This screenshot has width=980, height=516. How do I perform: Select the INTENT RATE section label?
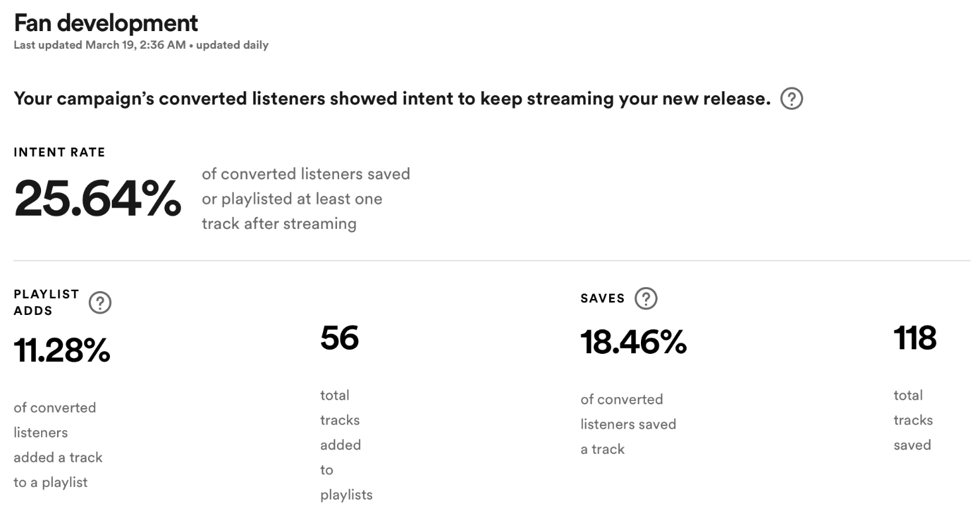tap(60, 151)
